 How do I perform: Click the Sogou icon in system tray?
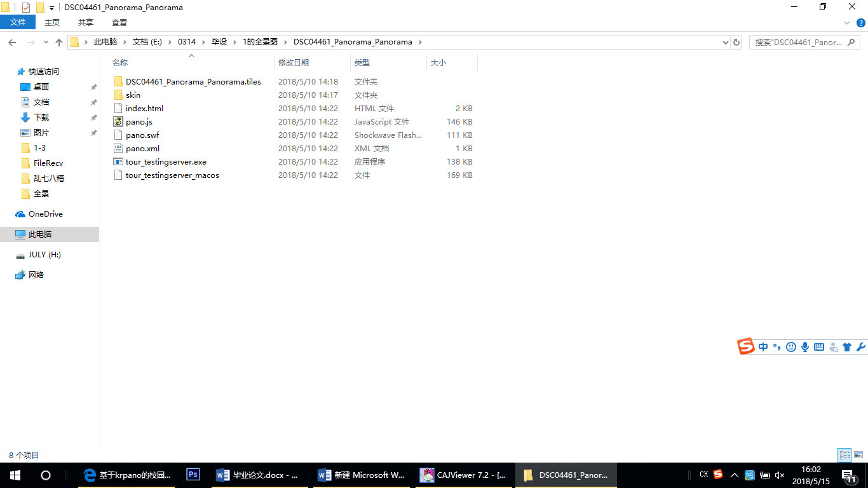(718, 474)
